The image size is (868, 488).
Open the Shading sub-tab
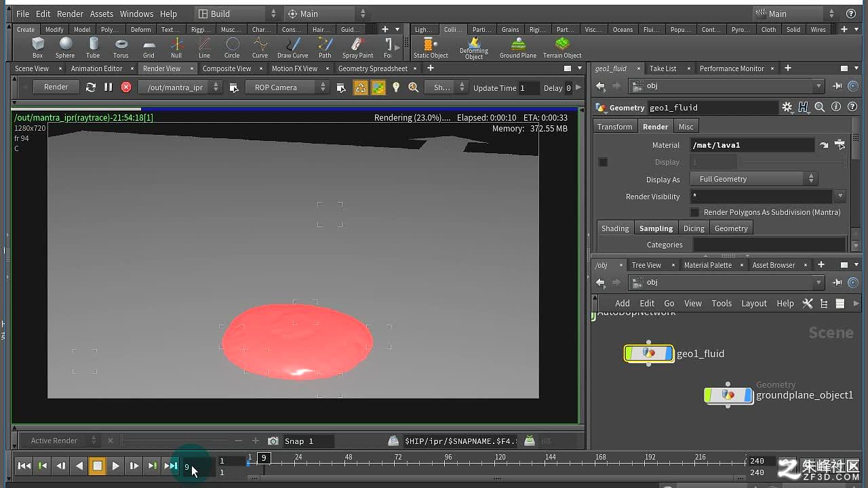click(615, 228)
